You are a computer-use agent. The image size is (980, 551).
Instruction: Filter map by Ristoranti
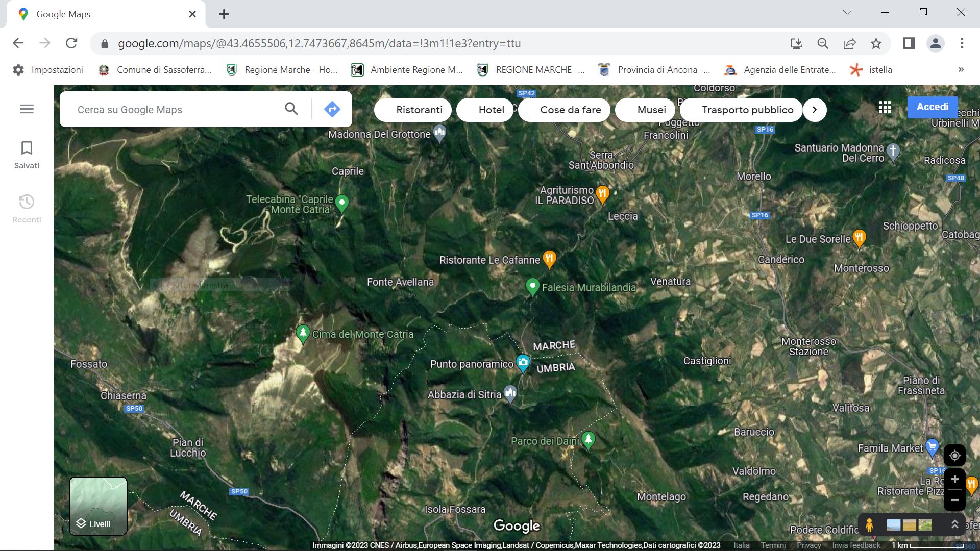[x=413, y=110]
